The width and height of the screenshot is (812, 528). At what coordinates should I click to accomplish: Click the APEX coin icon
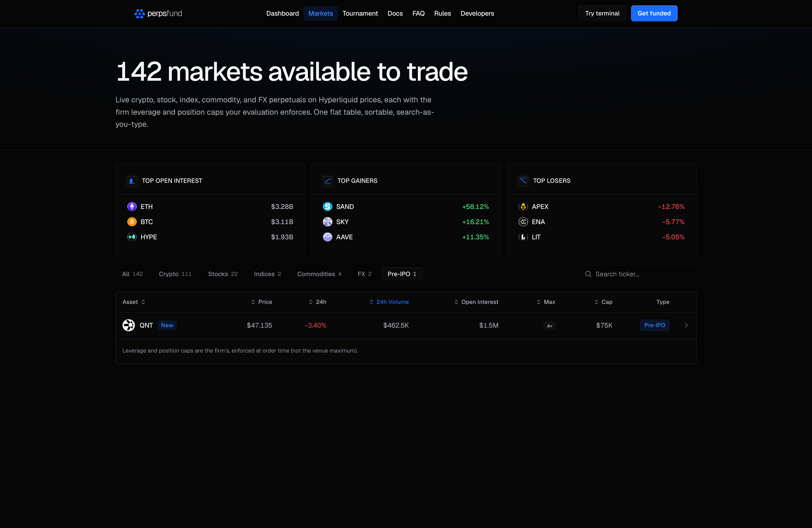pos(523,207)
